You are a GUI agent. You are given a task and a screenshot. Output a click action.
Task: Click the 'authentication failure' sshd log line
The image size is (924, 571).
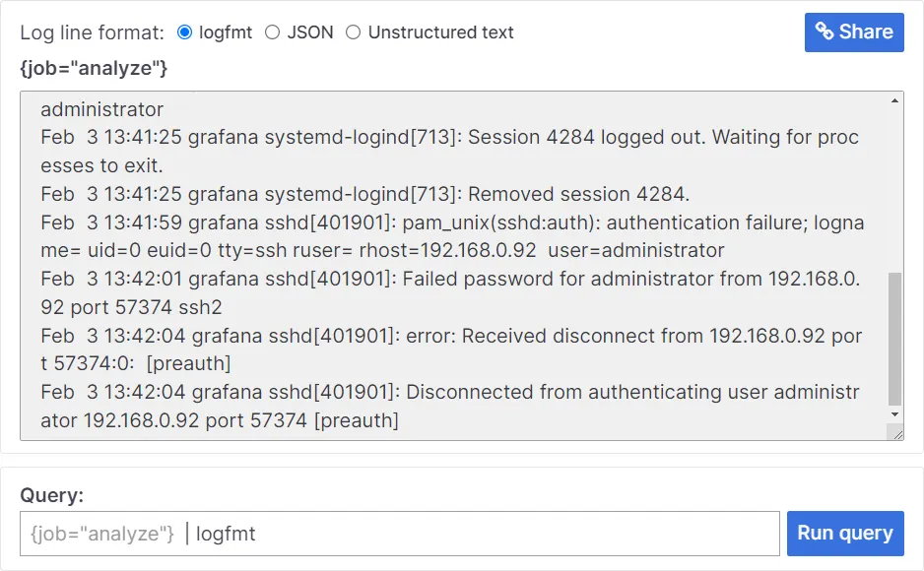coord(452,236)
